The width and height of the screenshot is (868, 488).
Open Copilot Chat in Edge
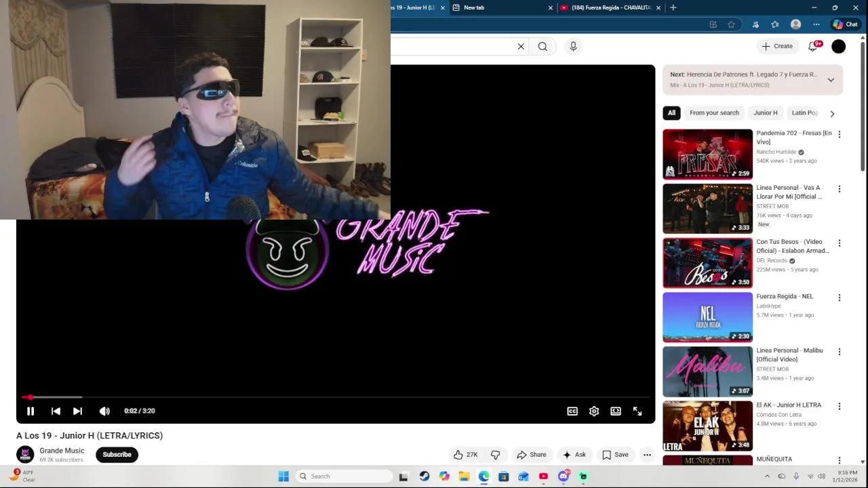(846, 24)
